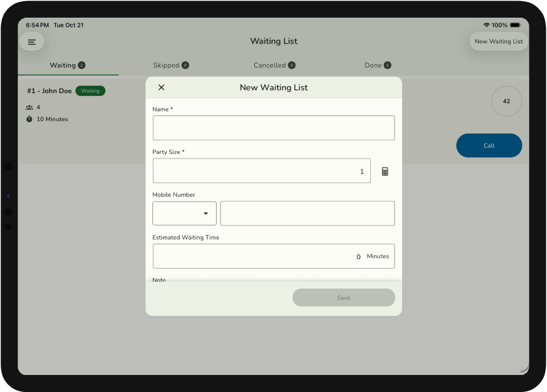Viewport: 547px width, 392px height.
Task: Close the New Waiting List dialog
Action: 161,87
